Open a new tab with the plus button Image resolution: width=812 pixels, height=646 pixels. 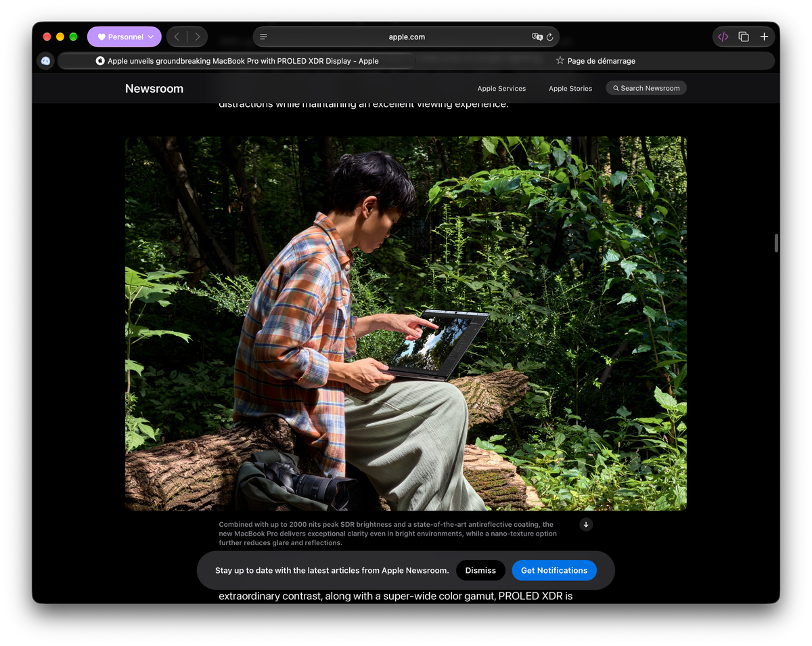(764, 37)
